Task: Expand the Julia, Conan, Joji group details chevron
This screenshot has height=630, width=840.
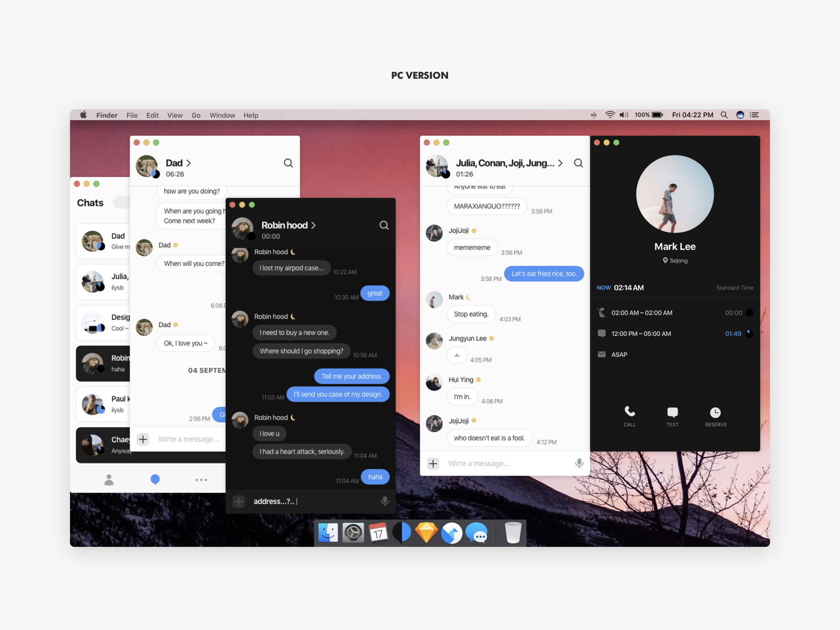Action: (x=560, y=163)
